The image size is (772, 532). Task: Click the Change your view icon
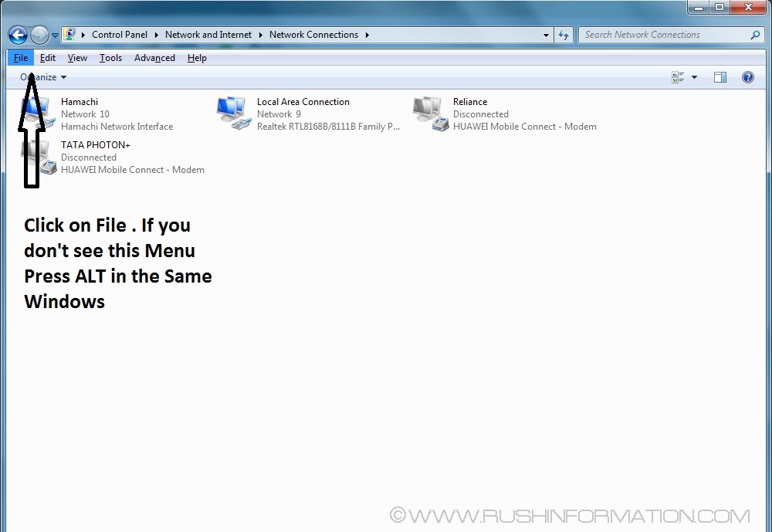679,77
